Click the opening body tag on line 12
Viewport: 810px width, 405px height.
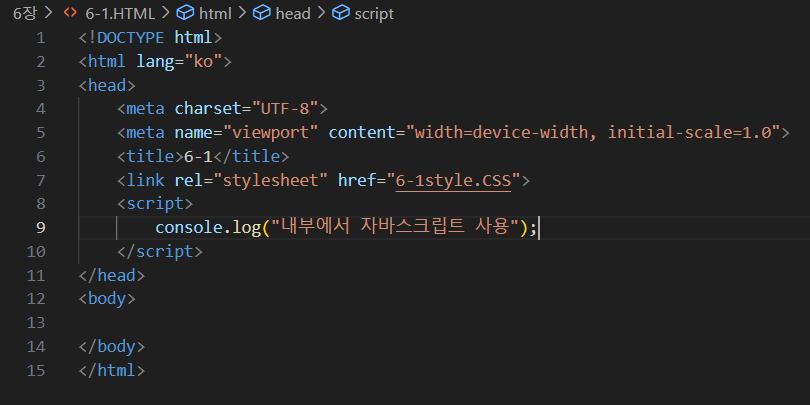(x=106, y=299)
